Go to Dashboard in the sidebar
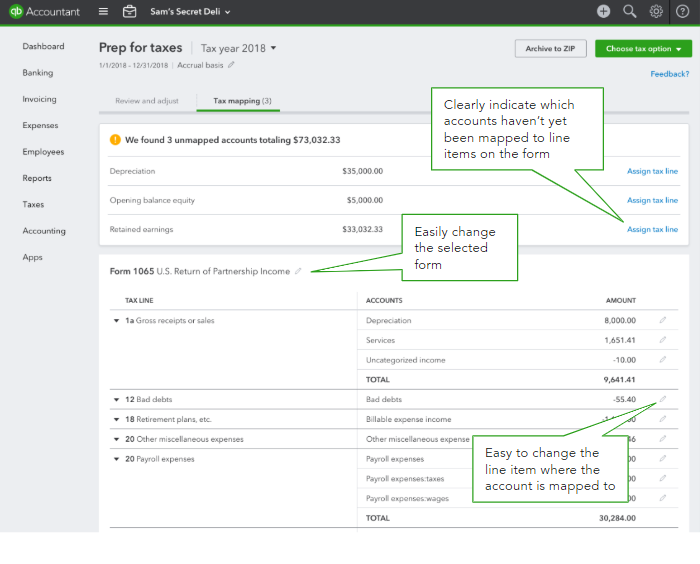Screen dimensions: 700x564 tap(43, 46)
